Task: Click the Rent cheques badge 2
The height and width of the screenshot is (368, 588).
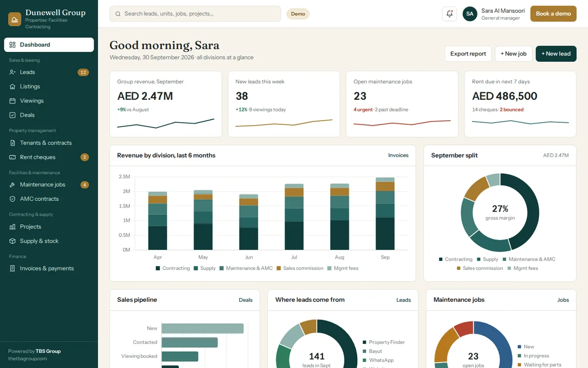Action: pos(85,157)
